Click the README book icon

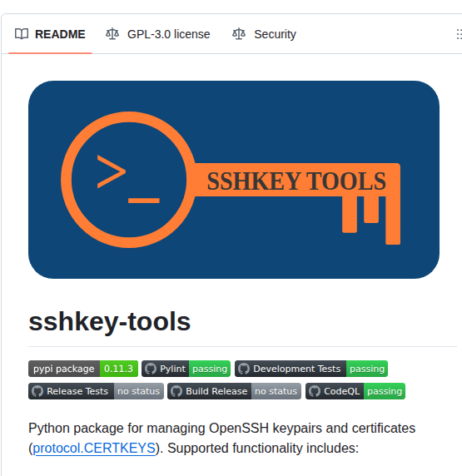click(22, 34)
